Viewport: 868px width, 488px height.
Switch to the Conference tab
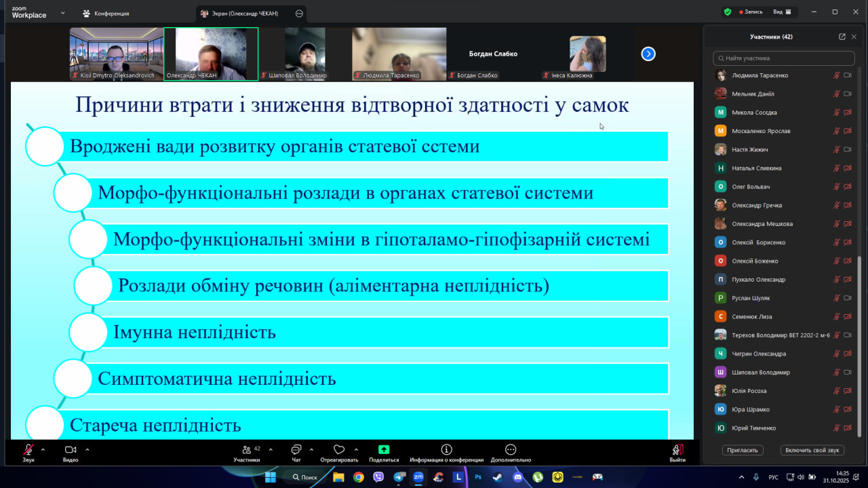coord(106,14)
